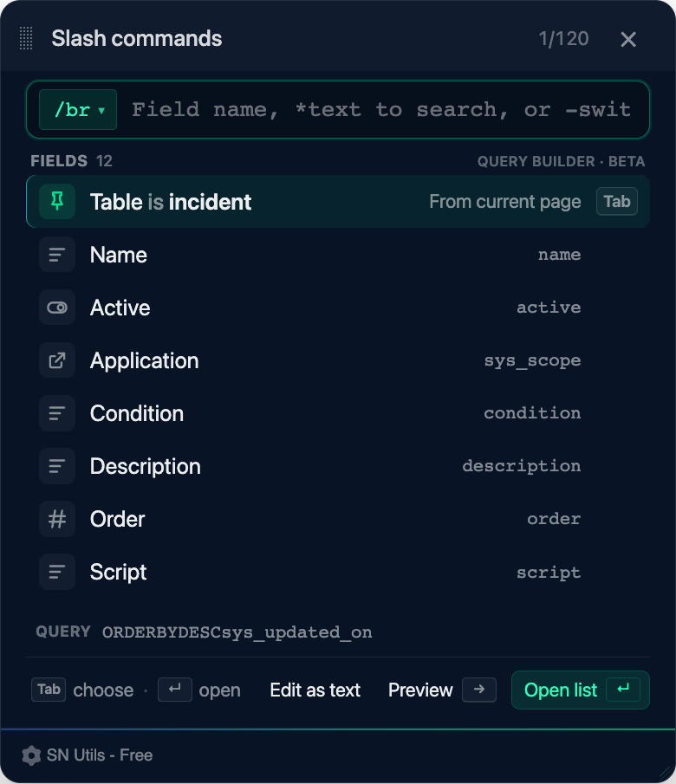Focus the field name search input
The image size is (676, 784).
[x=381, y=109]
